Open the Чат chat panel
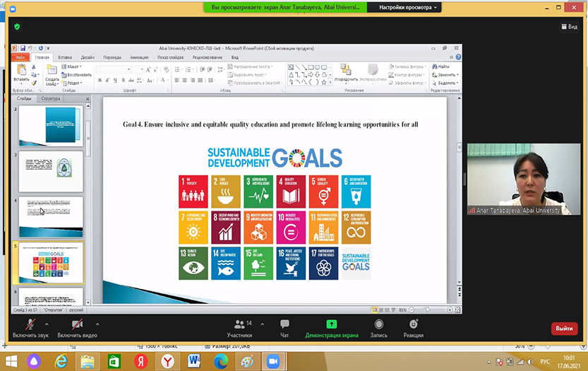The height and width of the screenshot is (371, 588). (284, 328)
